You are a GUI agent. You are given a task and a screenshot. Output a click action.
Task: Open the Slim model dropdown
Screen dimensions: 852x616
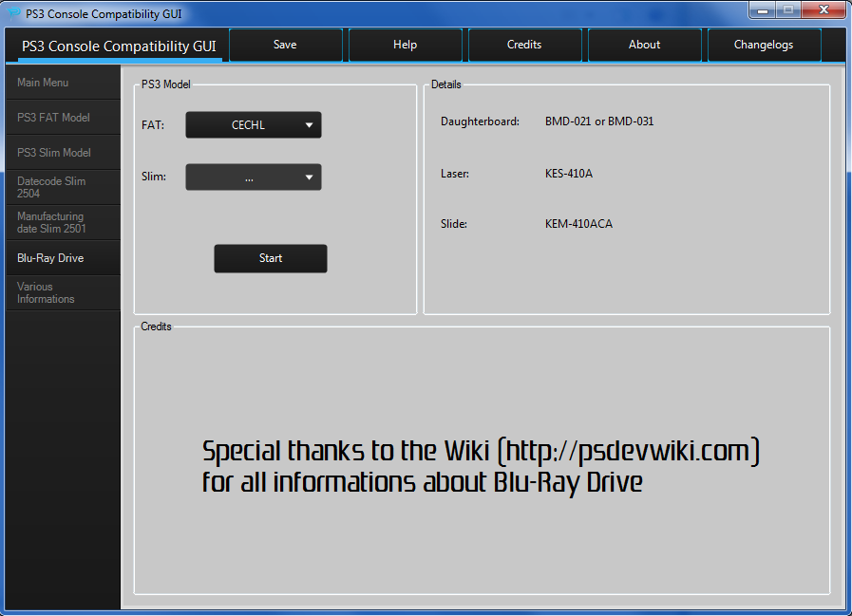[254, 177]
